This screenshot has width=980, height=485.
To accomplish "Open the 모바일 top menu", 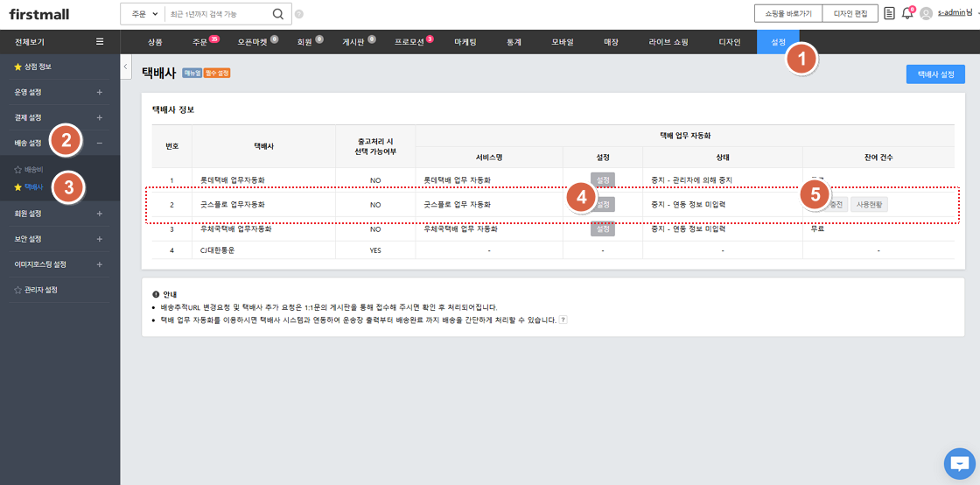I will tap(563, 43).
